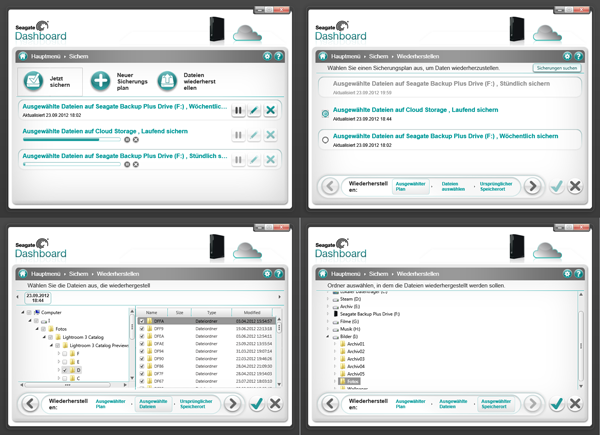The width and height of the screenshot is (600, 435).
Task: Pause the Cloud Storage plan using its large pause button
Action: coord(238,135)
